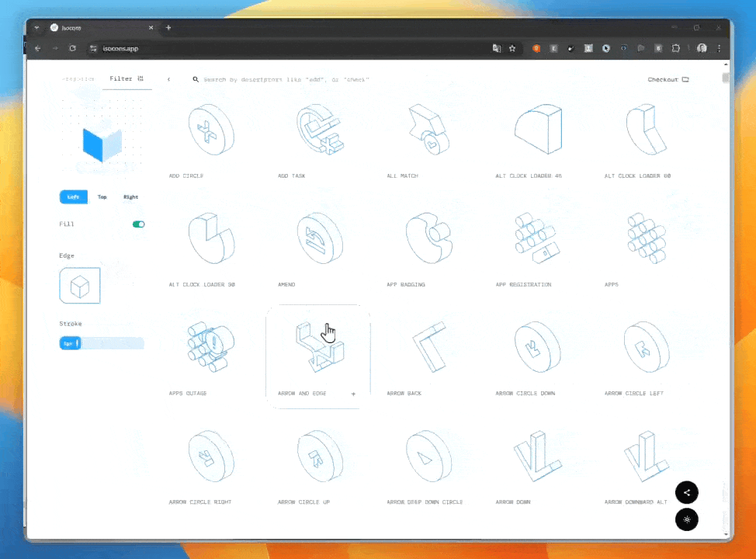The height and width of the screenshot is (559, 756).
Task: Select the Add Circle isometric icon
Action: (211, 130)
